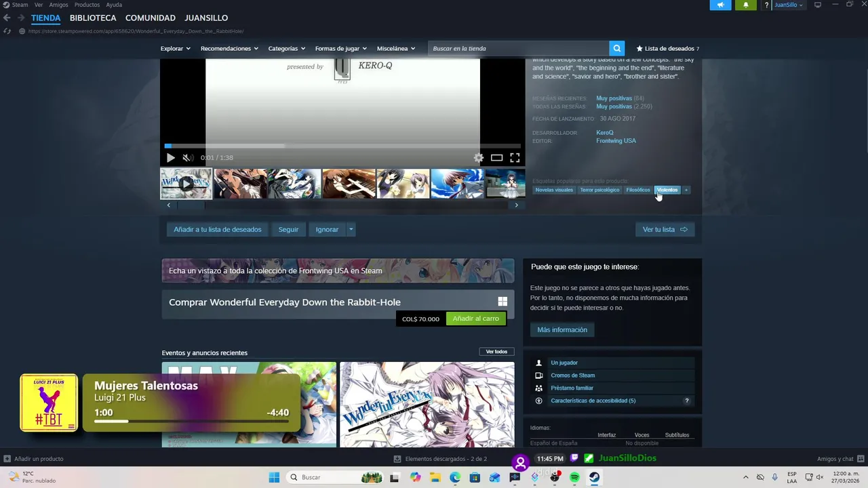Click the question mark help icon
Screen dimensions: 868x488
coord(767,5)
